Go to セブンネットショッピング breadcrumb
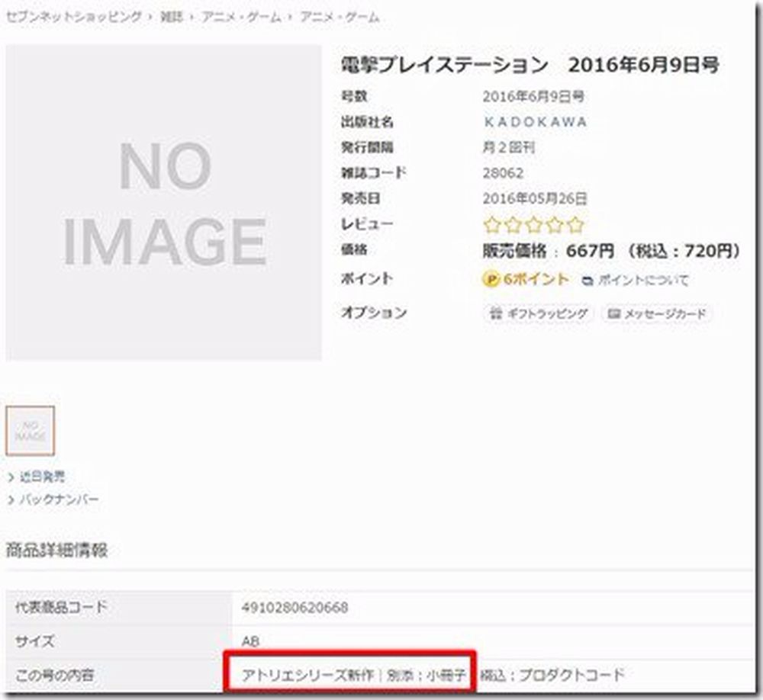763x700 pixels. tap(73, 17)
